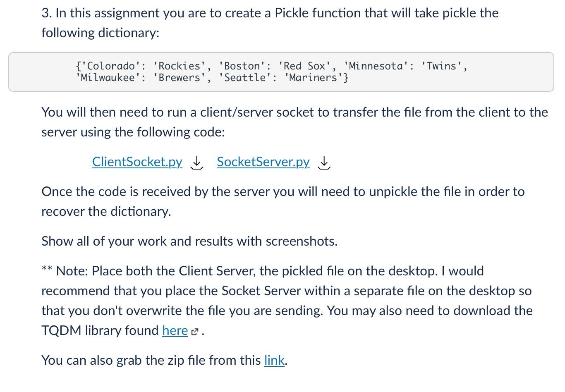
Task: Click the 'Show all of your work' sentence
Action: tap(189, 241)
